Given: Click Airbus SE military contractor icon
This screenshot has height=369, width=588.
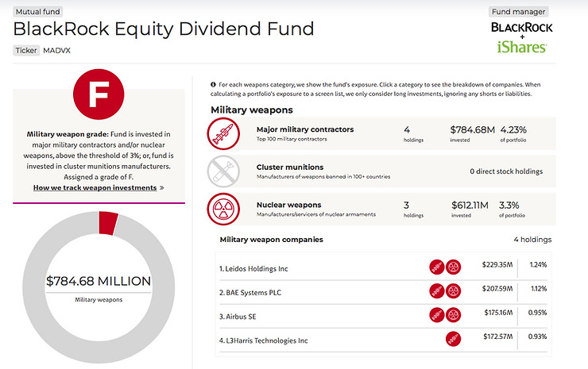Looking at the screenshot, I should pos(437,315).
